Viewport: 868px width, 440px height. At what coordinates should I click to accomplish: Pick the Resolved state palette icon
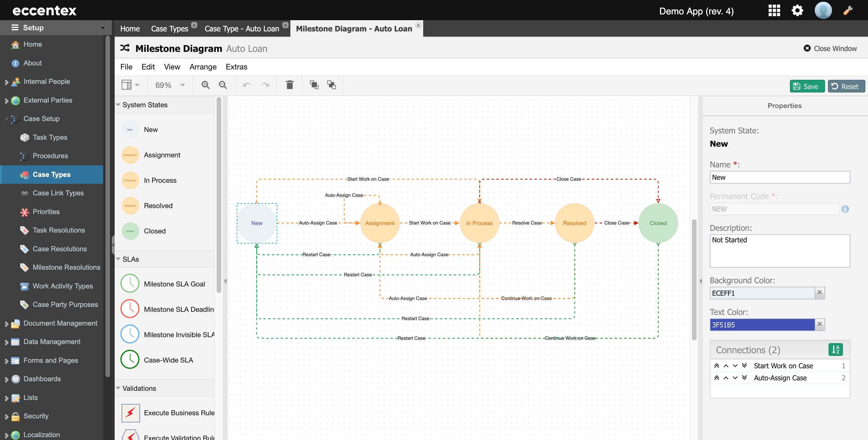point(130,205)
